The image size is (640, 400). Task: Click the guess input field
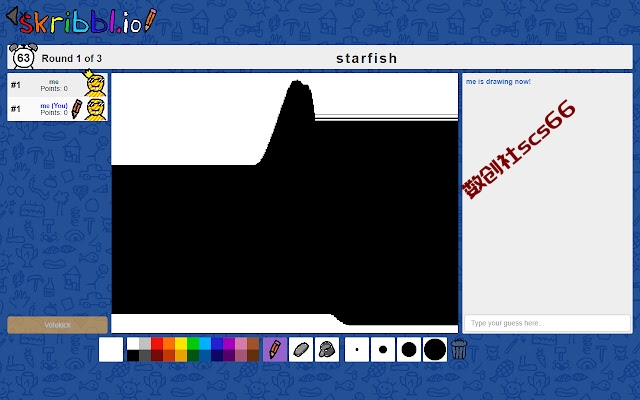547,323
